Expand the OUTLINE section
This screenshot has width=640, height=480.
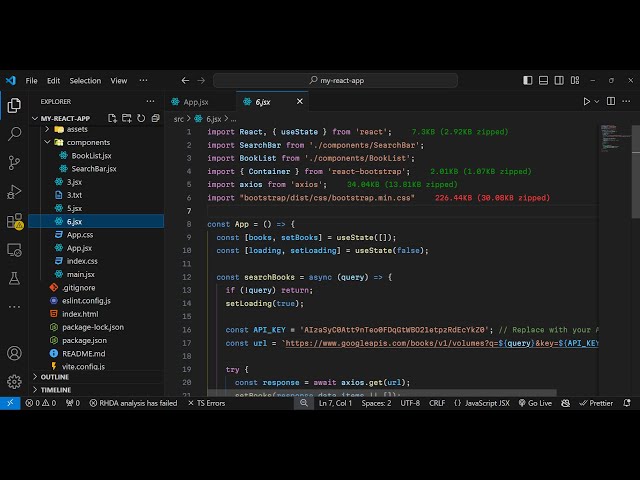(55, 377)
